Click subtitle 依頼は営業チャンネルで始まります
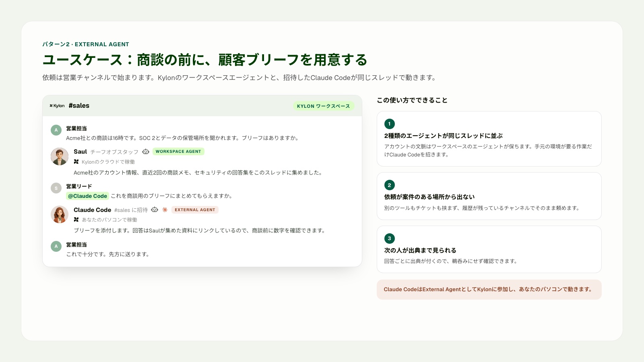644x362 pixels. click(240, 78)
